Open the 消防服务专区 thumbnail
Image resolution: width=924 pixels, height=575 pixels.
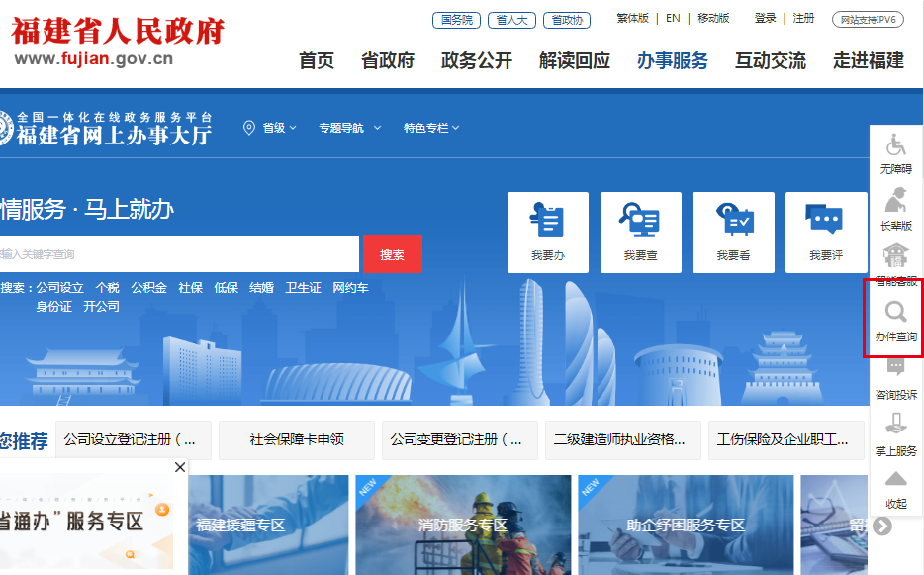(x=463, y=525)
